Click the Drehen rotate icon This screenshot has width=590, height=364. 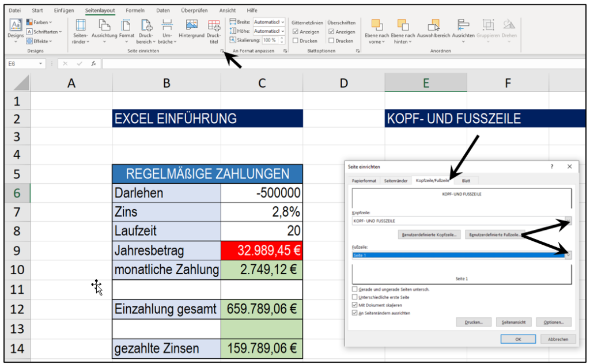coord(509,31)
